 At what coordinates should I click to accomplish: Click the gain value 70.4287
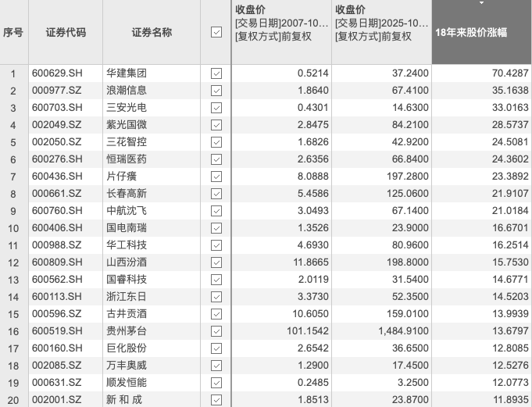coord(510,73)
